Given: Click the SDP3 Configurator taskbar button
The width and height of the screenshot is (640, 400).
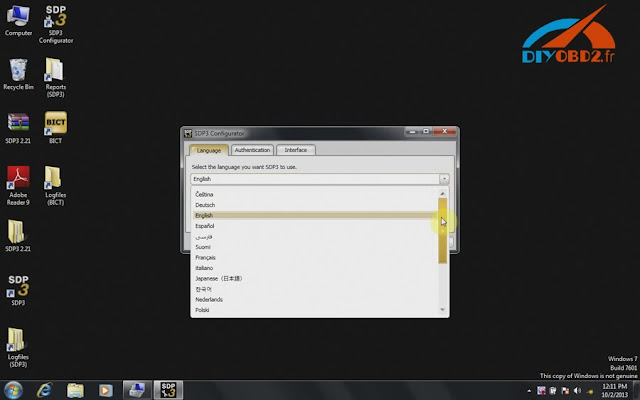Looking at the screenshot, I should (168, 390).
